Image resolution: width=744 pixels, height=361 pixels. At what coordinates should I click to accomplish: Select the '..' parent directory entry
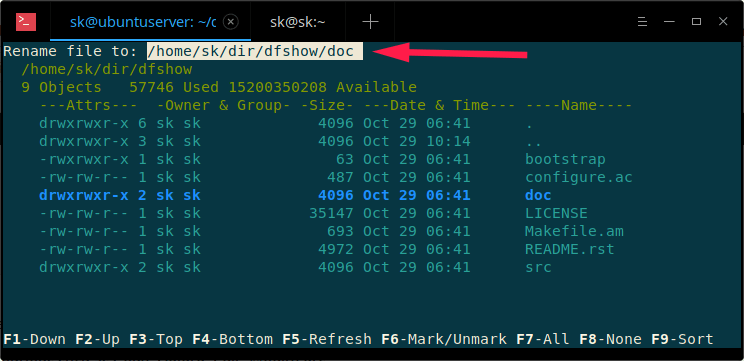coord(533,141)
